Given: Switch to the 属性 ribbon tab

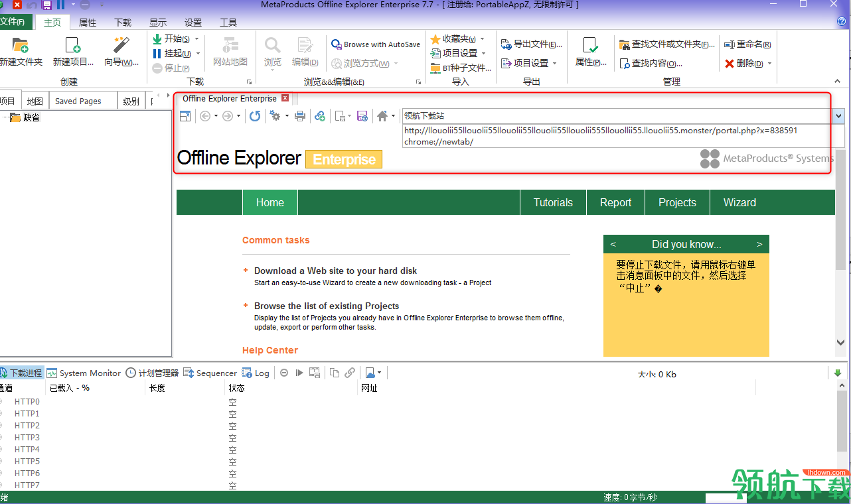Looking at the screenshot, I should pyautogui.click(x=88, y=23).
